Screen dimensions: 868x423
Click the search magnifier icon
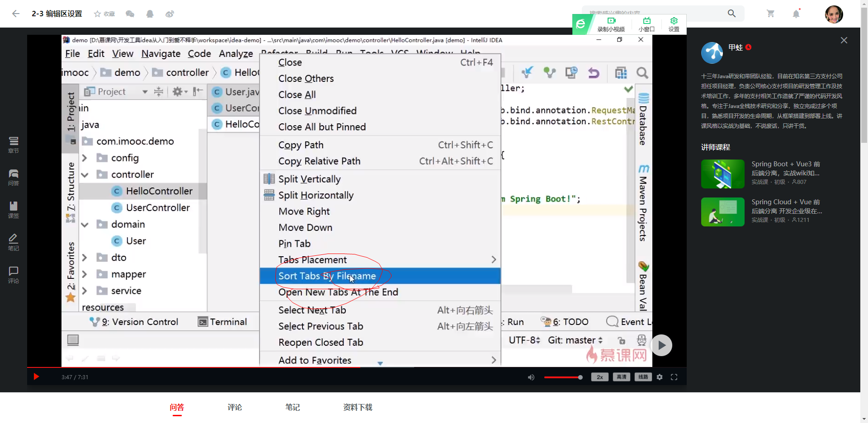[x=731, y=14]
